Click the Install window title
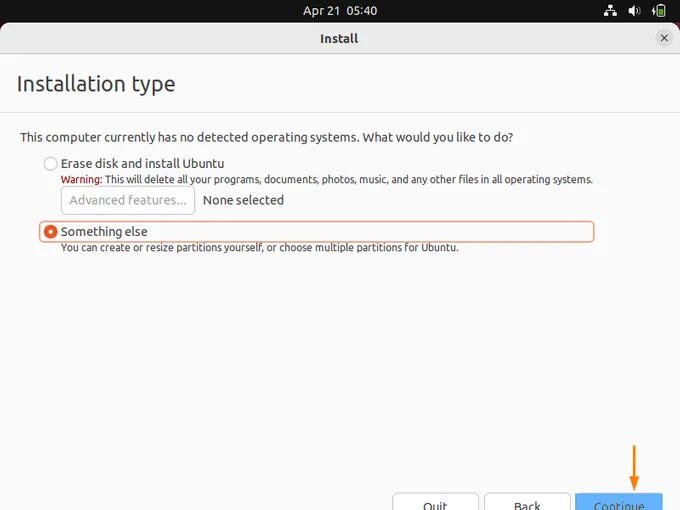 (339, 39)
